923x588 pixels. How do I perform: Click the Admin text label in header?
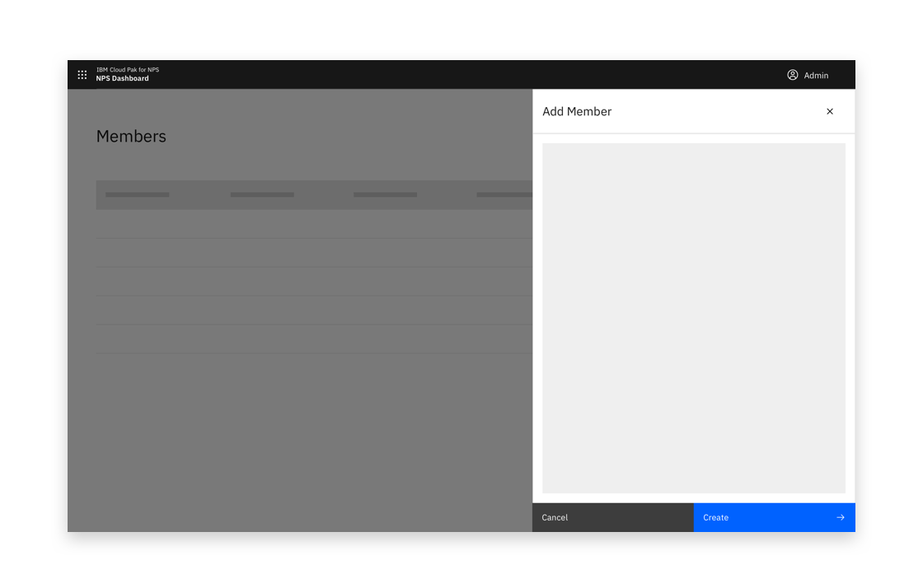pyautogui.click(x=817, y=75)
